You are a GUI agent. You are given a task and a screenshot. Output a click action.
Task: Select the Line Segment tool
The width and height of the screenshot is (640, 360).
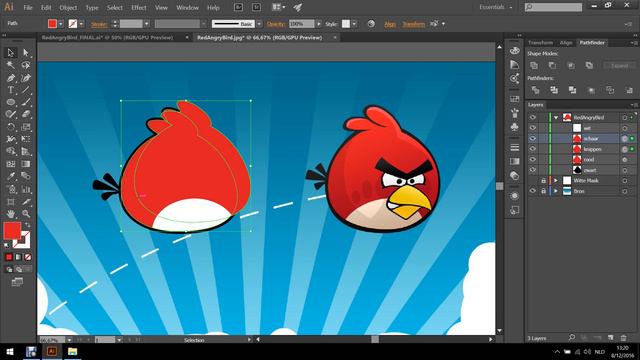click(26, 90)
